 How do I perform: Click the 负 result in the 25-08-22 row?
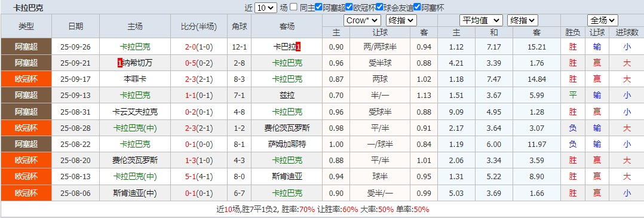[x=572, y=144]
